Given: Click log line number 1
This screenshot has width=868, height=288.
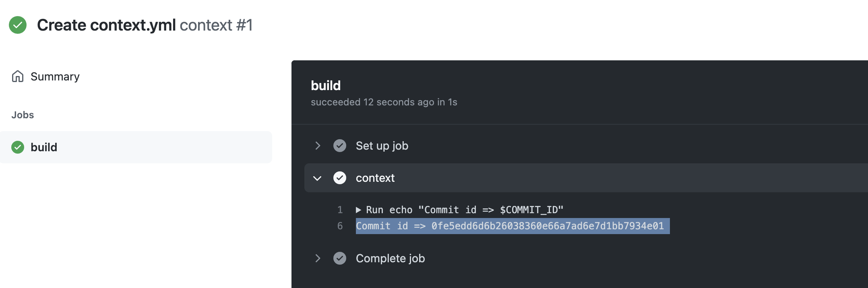Looking at the screenshot, I should (x=340, y=210).
